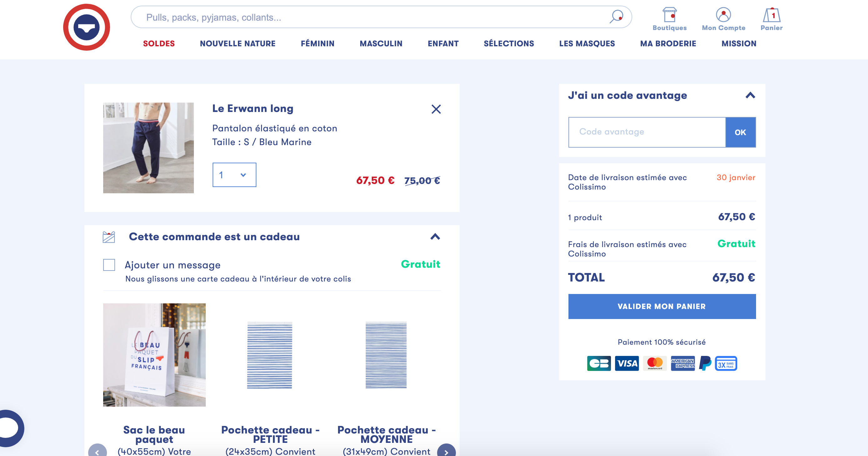
Task: Click the Pochette cadeau PETITE image
Action: tap(270, 355)
